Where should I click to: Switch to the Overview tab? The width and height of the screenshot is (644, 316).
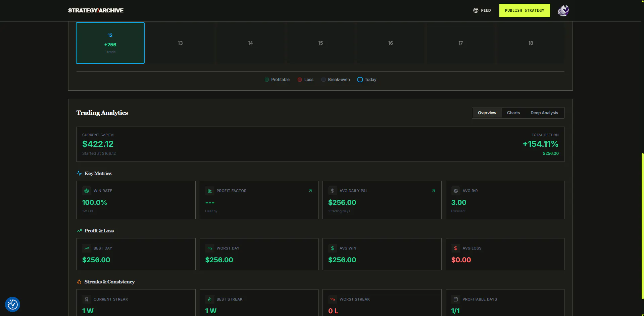(x=487, y=113)
